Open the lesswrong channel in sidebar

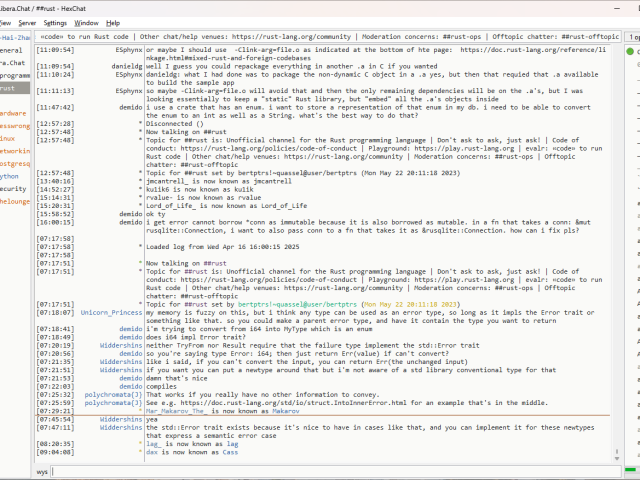13,126
